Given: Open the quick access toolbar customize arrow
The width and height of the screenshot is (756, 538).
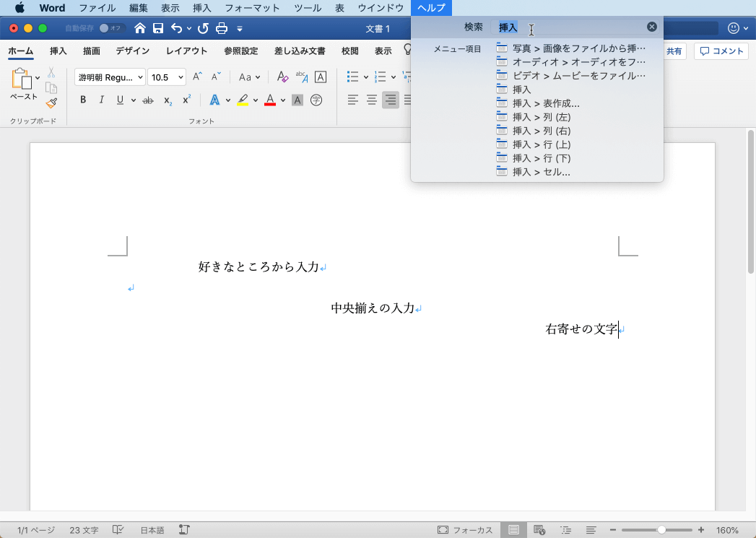Looking at the screenshot, I should tap(240, 29).
